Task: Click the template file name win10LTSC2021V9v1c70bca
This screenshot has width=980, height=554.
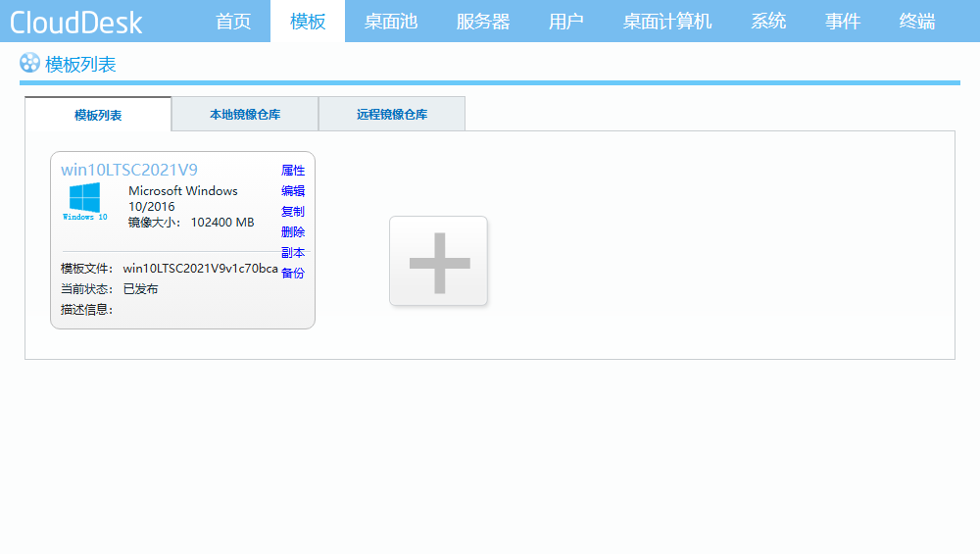Action: [x=201, y=269]
